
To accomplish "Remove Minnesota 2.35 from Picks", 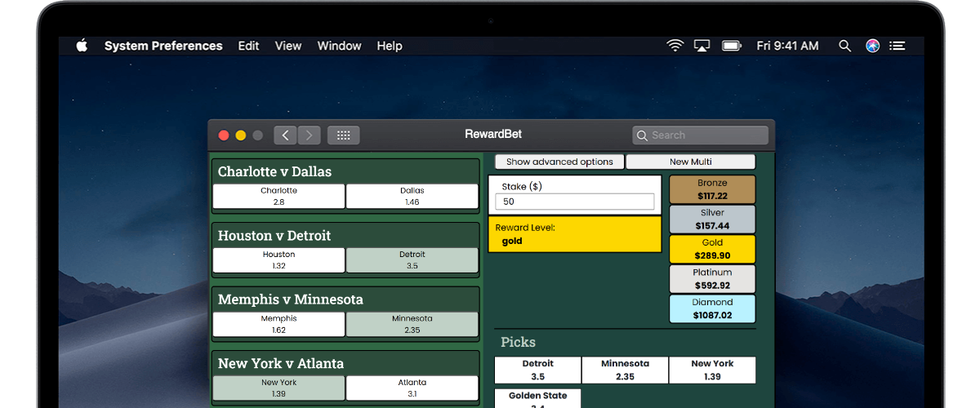I will (x=625, y=370).
